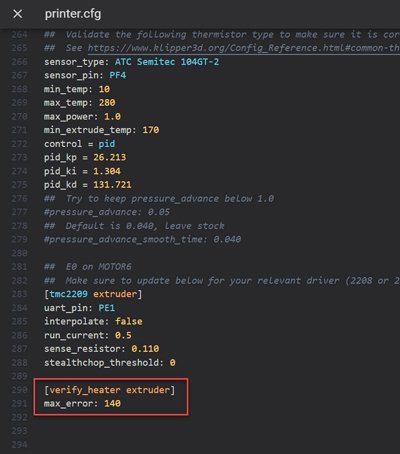Place cursor on sensor_pin PF4 line
Screen dimensions: 400x454
click(x=85, y=75)
